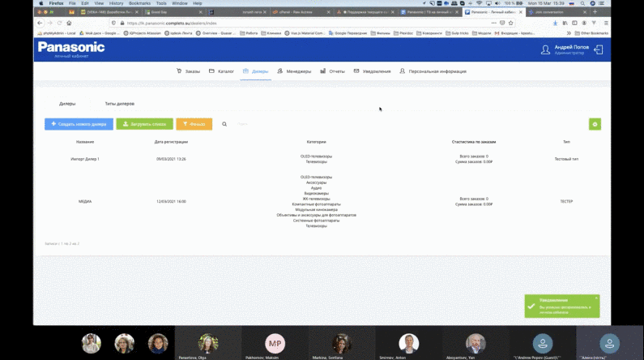The width and height of the screenshot is (644, 360).
Task: Open a new browser tab with plus
Action: (595, 12)
